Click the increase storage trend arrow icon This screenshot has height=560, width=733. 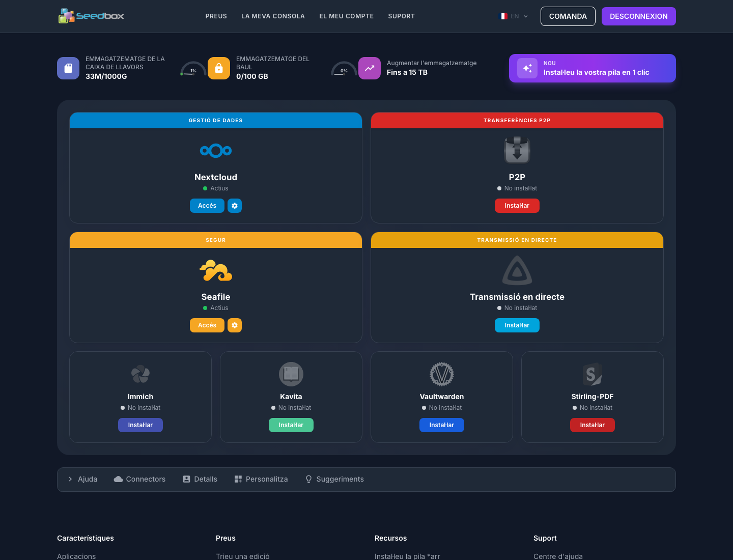(x=370, y=68)
